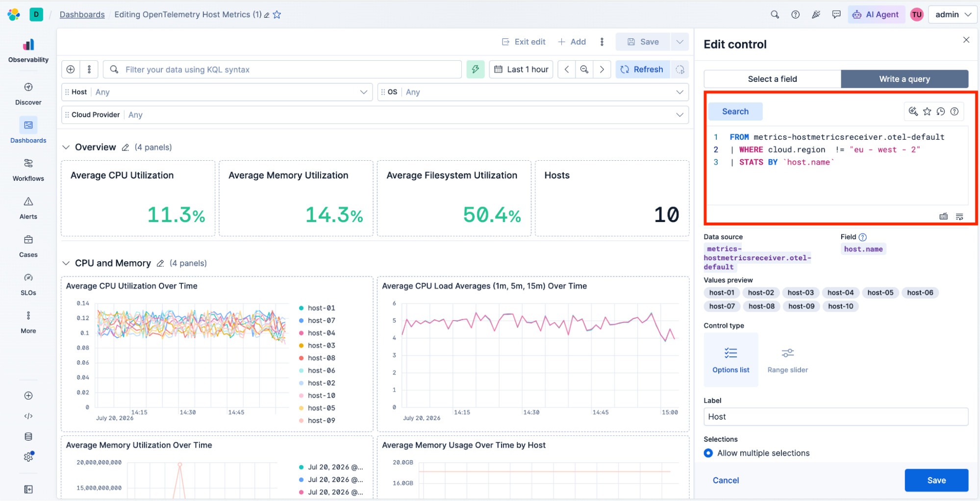Collapse the CPU and Memory section
The width and height of the screenshot is (980, 501).
(66, 264)
